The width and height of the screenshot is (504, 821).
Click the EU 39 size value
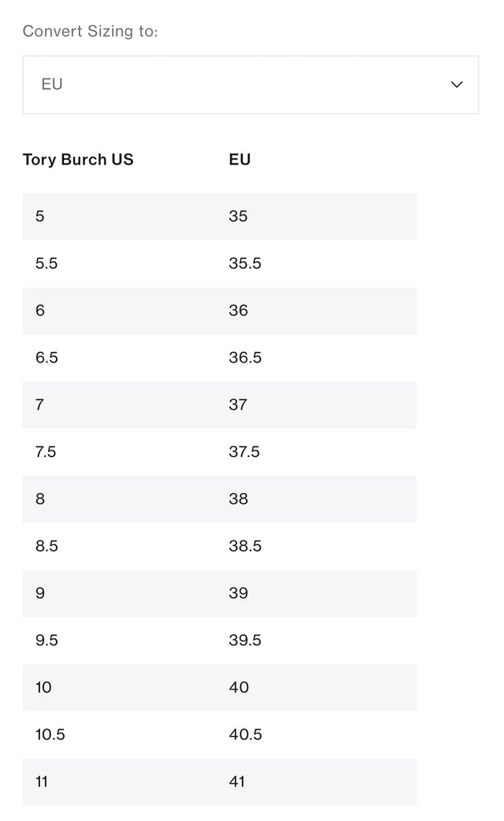[x=238, y=593]
